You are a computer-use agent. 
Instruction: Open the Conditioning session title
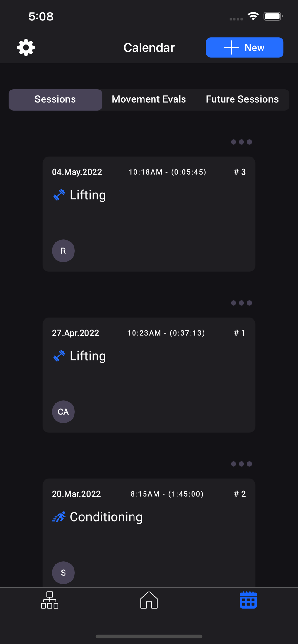pyautogui.click(x=106, y=517)
